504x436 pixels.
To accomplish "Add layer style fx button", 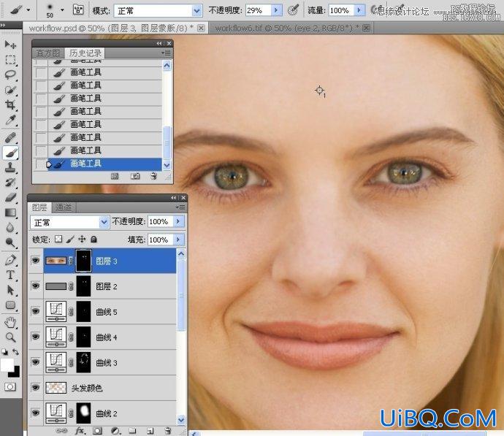I will click(x=80, y=431).
